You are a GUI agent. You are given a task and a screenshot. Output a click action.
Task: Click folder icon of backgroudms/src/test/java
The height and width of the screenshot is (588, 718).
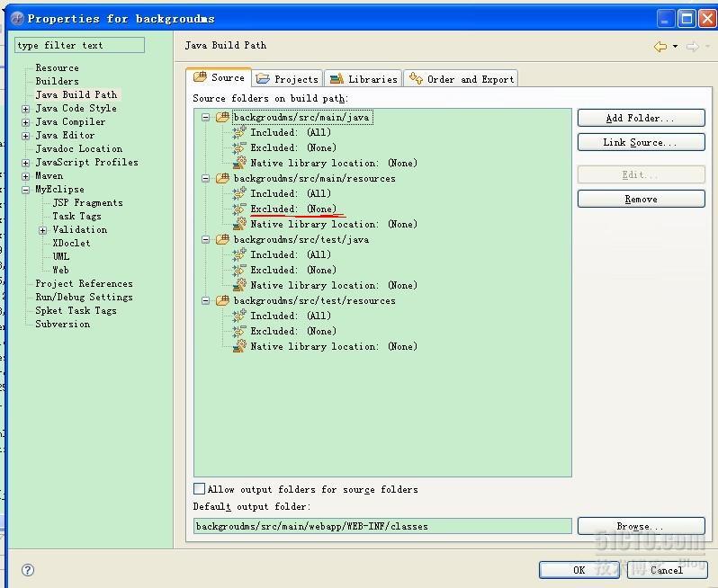[x=222, y=239]
